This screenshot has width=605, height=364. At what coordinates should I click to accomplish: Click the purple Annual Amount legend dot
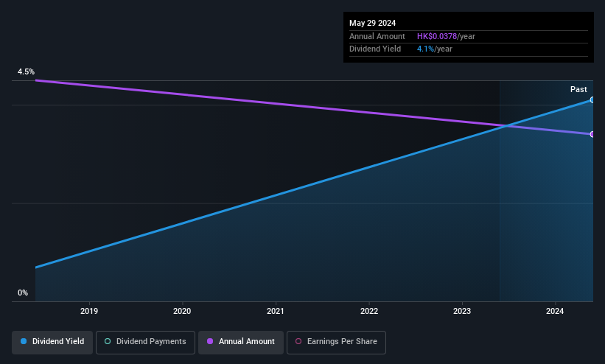coord(210,342)
